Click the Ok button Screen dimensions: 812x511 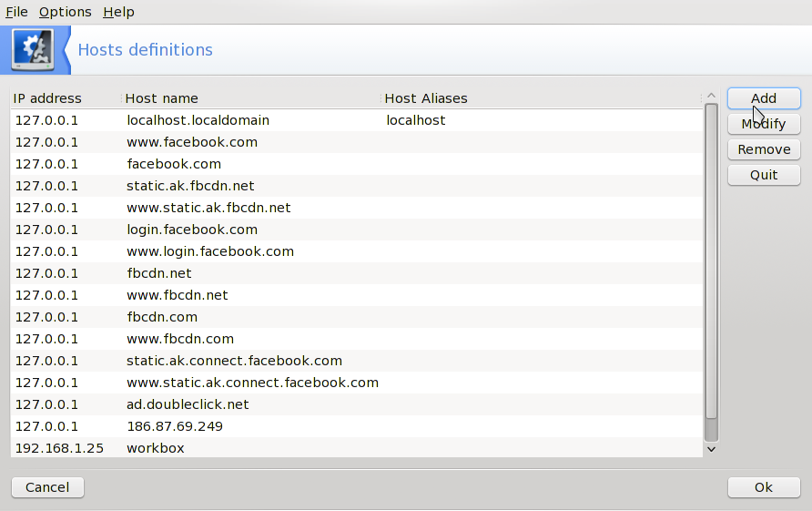click(x=764, y=487)
